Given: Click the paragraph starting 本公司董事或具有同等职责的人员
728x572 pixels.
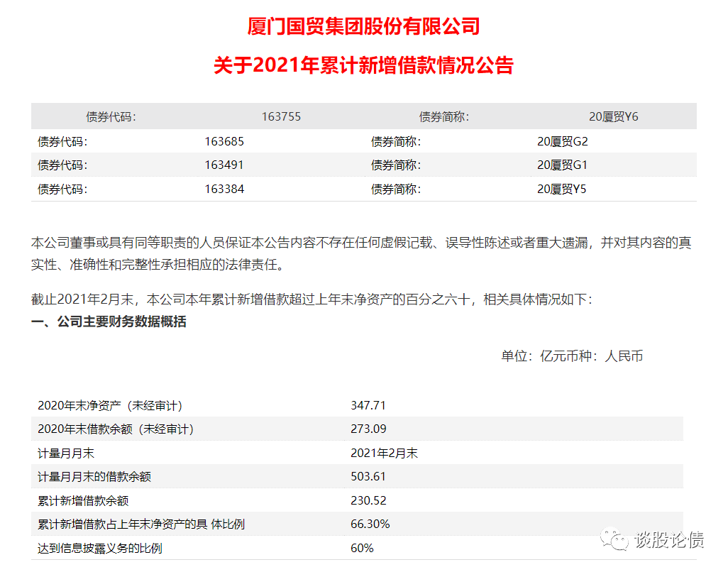Looking at the screenshot, I should [361, 253].
